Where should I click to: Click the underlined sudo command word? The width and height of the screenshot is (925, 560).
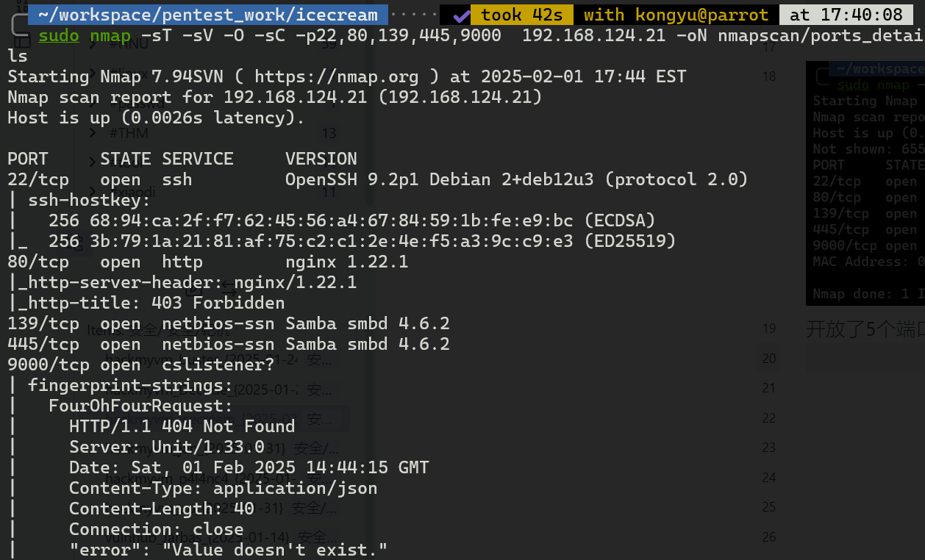click(59, 35)
